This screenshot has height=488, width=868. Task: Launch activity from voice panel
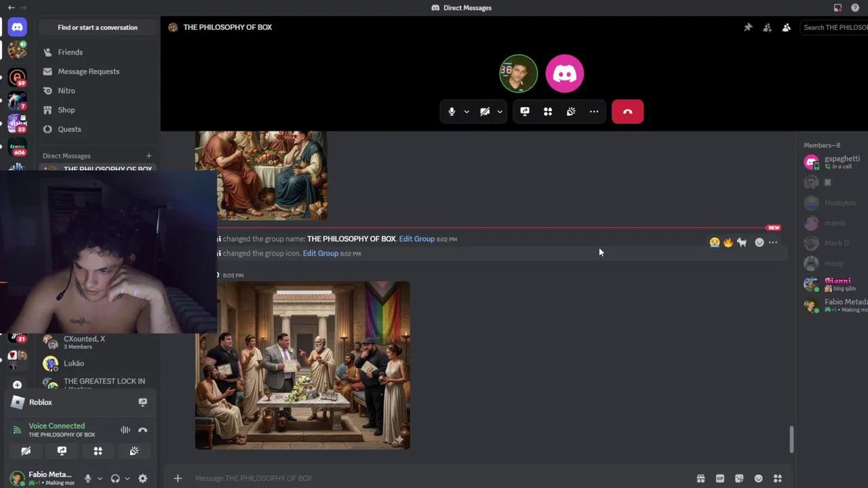pos(98,451)
